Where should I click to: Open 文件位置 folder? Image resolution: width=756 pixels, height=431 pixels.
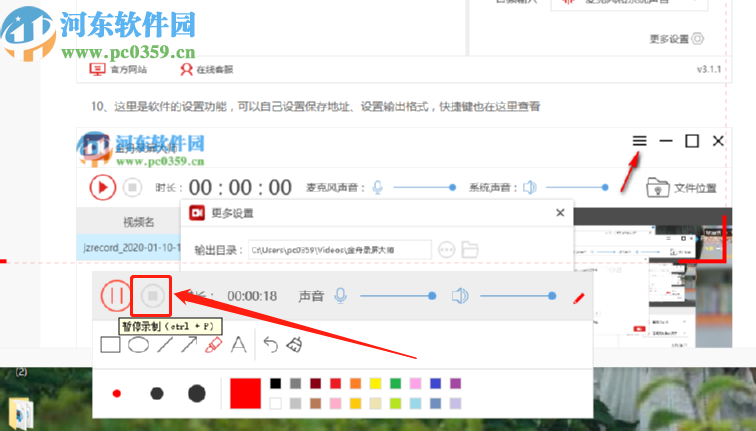(681, 188)
